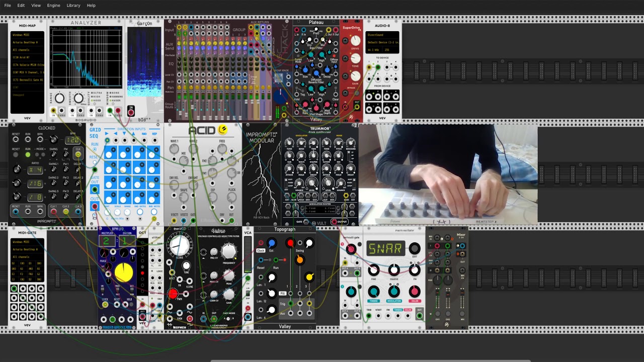Adjust the VCA level slider

248,255
